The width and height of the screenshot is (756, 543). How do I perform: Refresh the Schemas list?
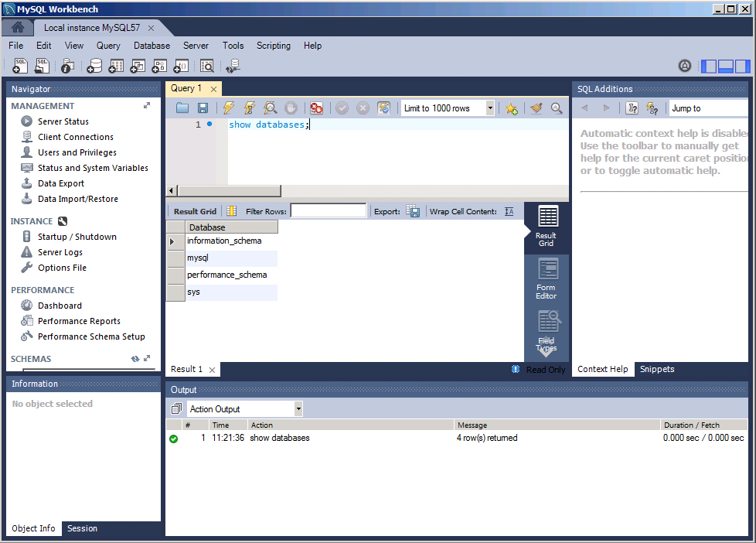135,359
